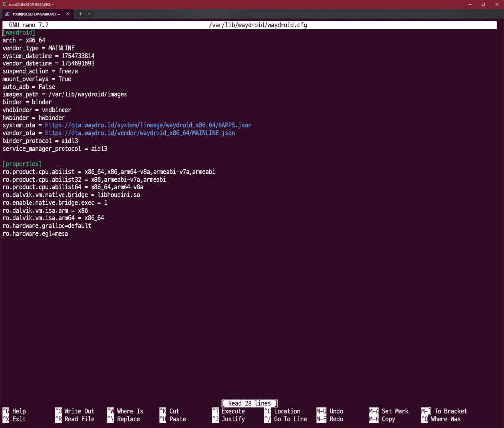Close the terminal window

497,4
